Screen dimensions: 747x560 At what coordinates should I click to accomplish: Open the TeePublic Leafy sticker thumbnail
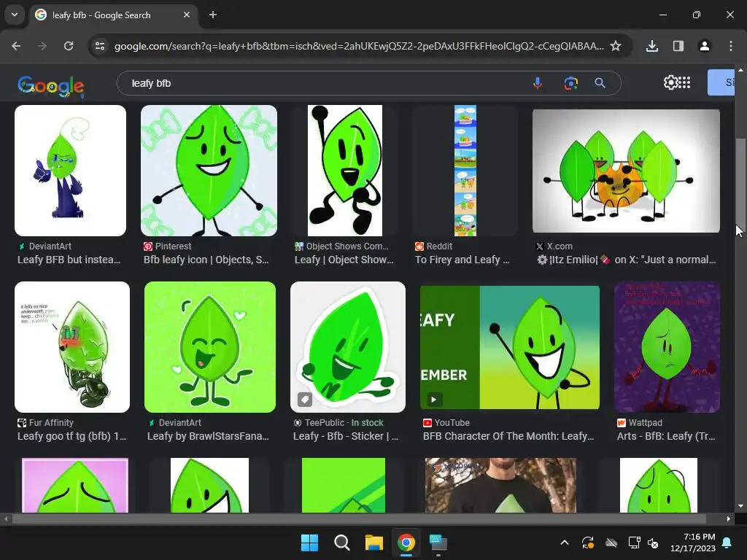348,346
